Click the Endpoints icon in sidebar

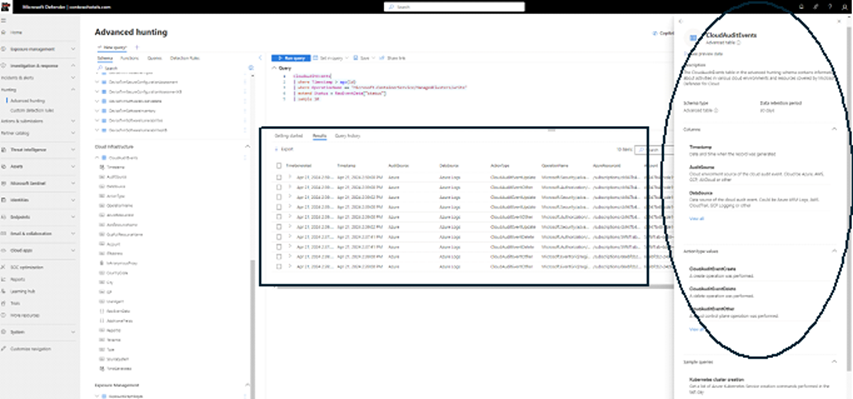4,217
